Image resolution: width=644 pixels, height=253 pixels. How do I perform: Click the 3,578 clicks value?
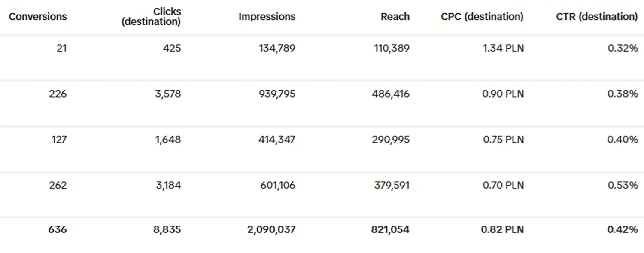[169, 94]
